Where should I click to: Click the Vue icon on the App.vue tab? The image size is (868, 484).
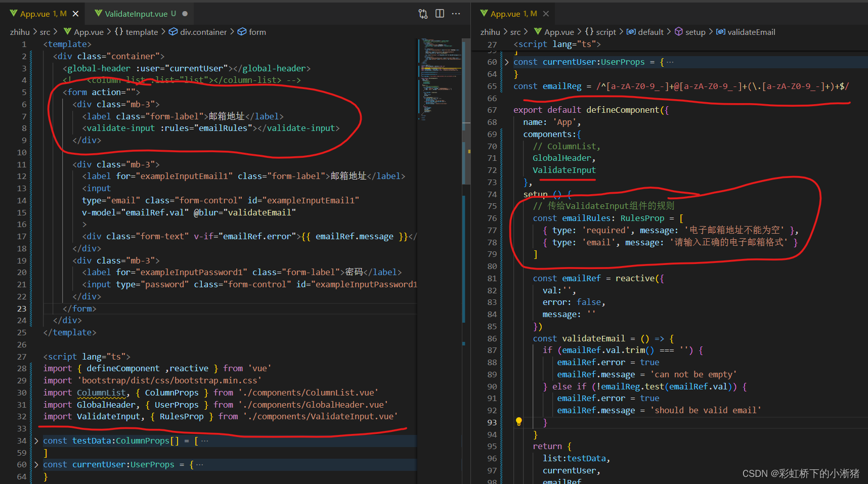(14, 14)
